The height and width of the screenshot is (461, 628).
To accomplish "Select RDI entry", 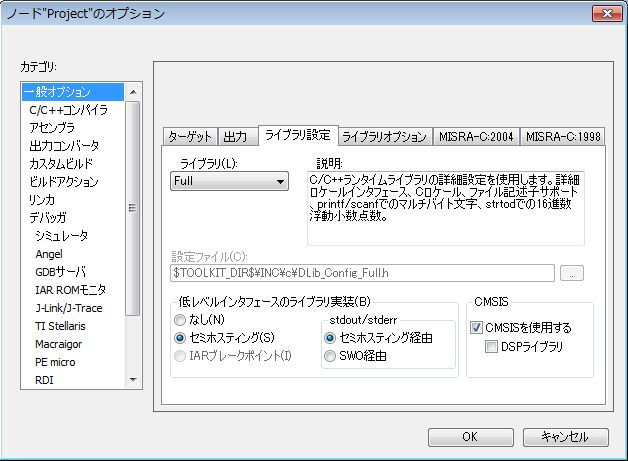I will coord(44,380).
